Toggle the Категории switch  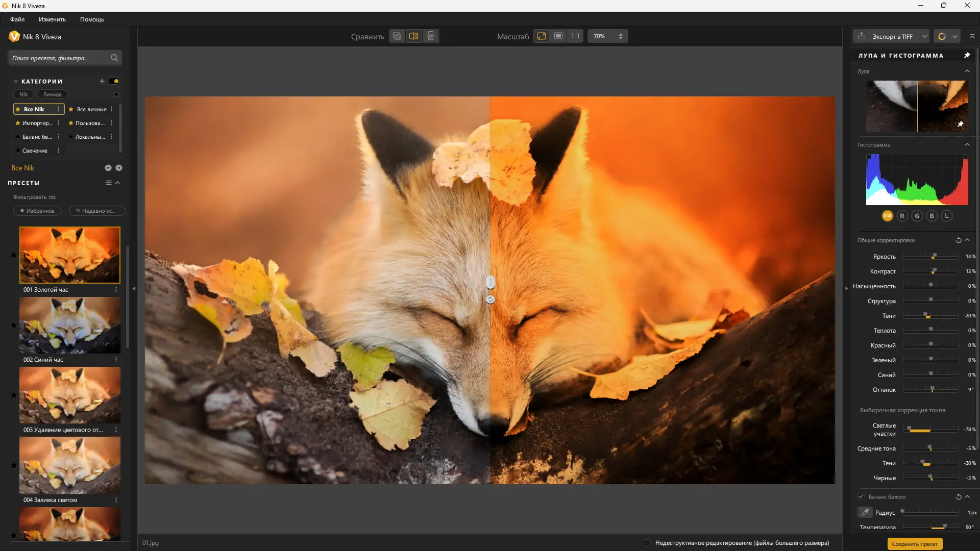pyautogui.click(x=114, y=81)
